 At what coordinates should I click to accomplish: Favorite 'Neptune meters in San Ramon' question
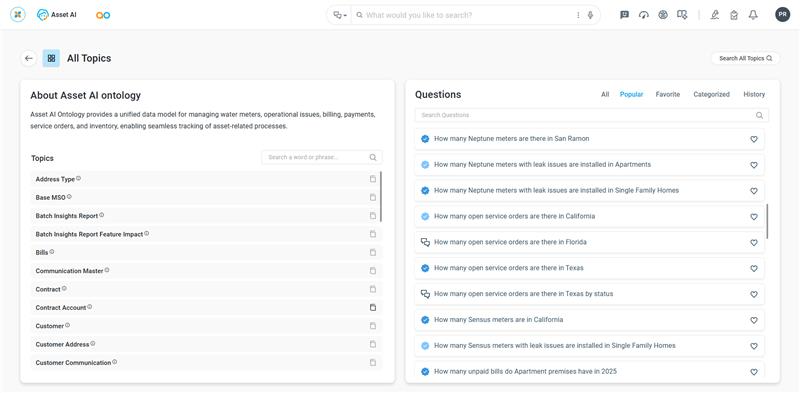(x=754, y=139)
